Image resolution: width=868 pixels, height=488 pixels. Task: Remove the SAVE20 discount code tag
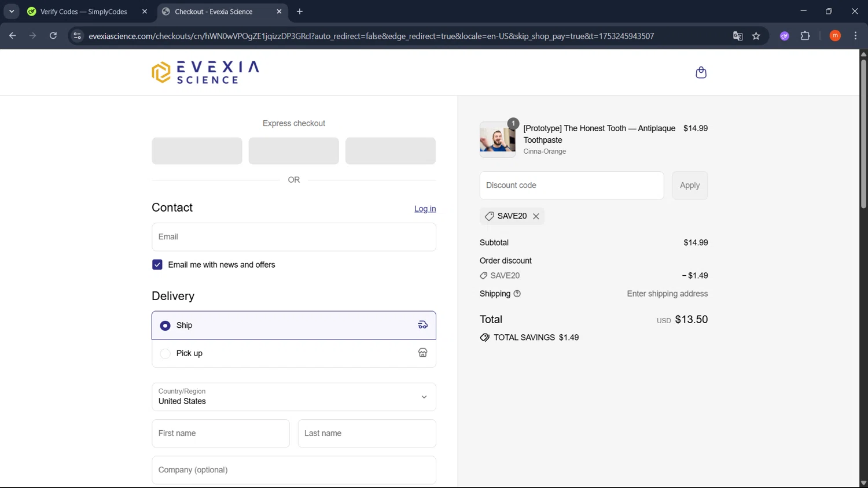(536, 216)
